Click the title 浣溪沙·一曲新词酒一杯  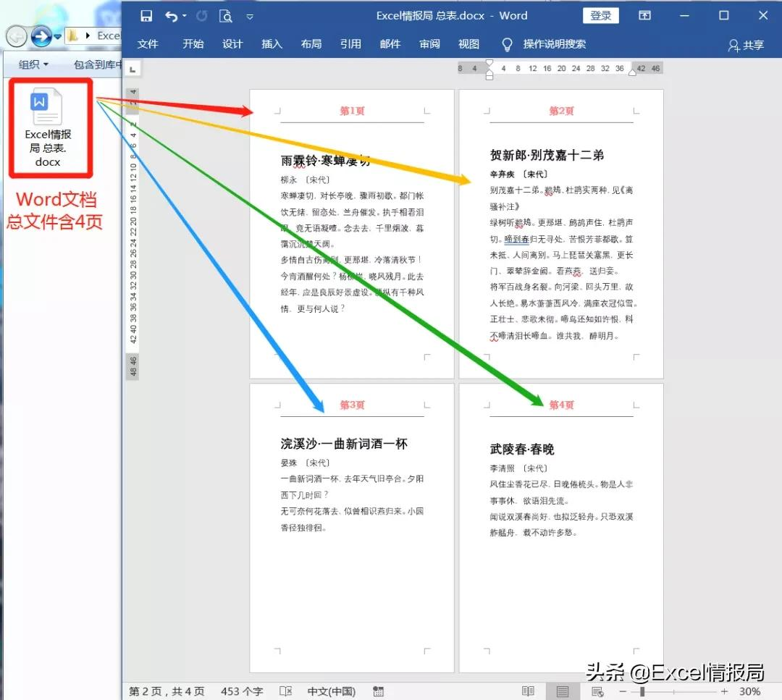pos(344,444)
